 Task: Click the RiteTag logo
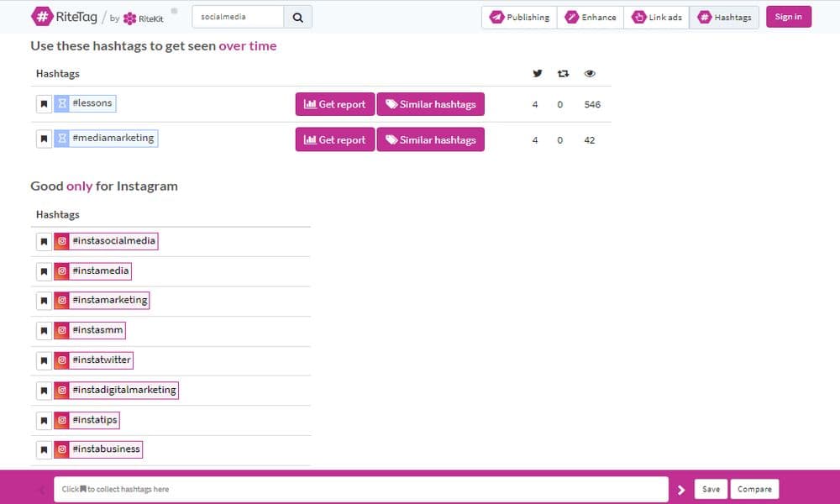(x=65, y=17)
